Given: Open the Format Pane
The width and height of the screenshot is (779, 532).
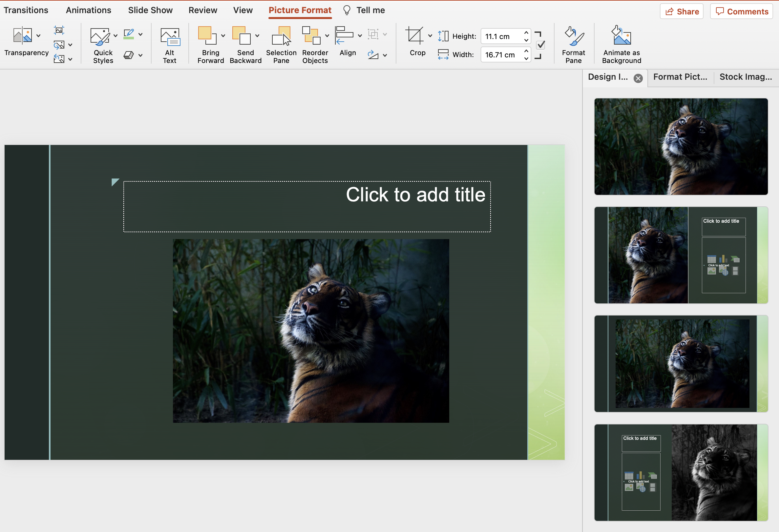Looking at the screenshot, I should (x=574, y=45).
